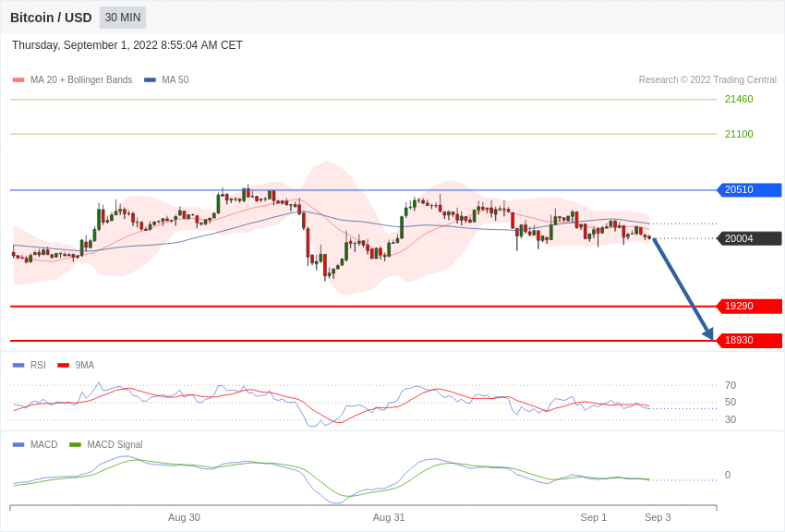Viewport: 785px width, 532px height.
Task: Click the RSI 30 axis value
Action: 731,419
